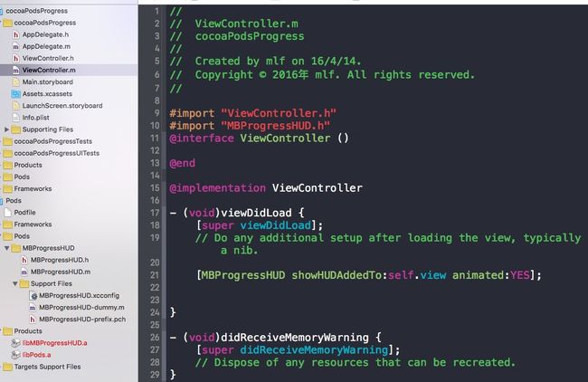Open the Podfile
This screenshot has height=382, width=588.
[24, 213]
